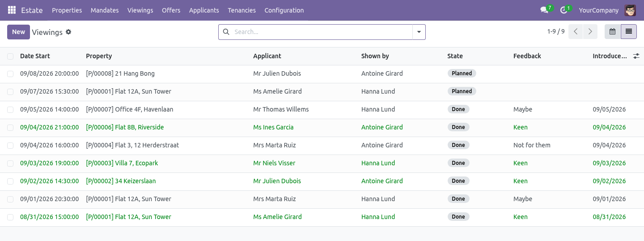Viewport: 644px width, 241px height.
Task: Select checkbox for Villa 7, Ecopark row
Action: point(10,164)
